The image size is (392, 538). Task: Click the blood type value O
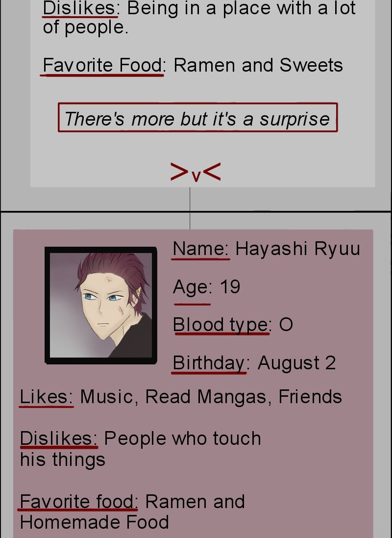286,325
